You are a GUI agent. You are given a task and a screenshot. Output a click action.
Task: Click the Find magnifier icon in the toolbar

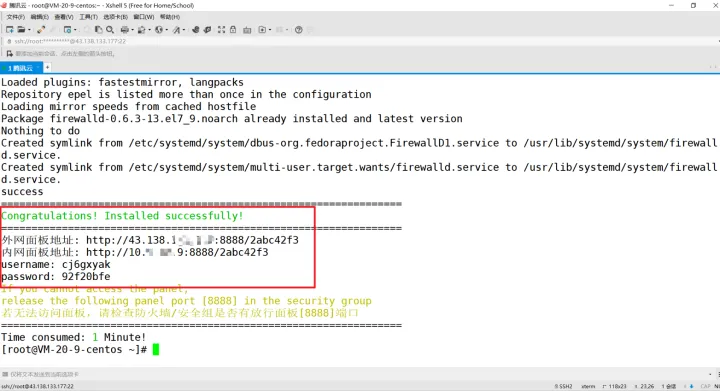[x=110, y=30]
